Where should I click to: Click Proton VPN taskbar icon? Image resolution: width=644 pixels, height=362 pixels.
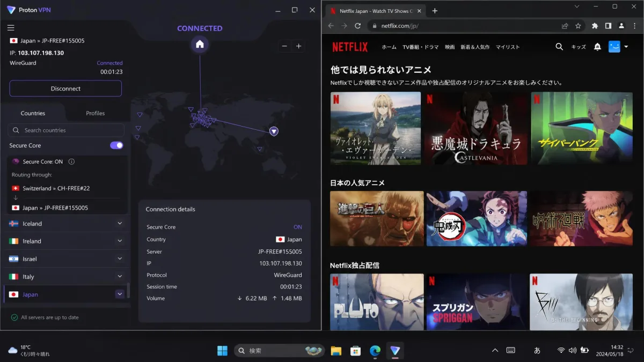click(395, 351)
